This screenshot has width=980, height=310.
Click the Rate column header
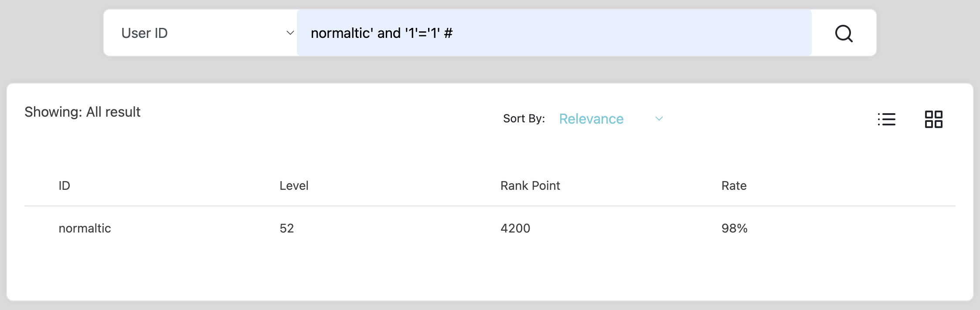(734, 186)
